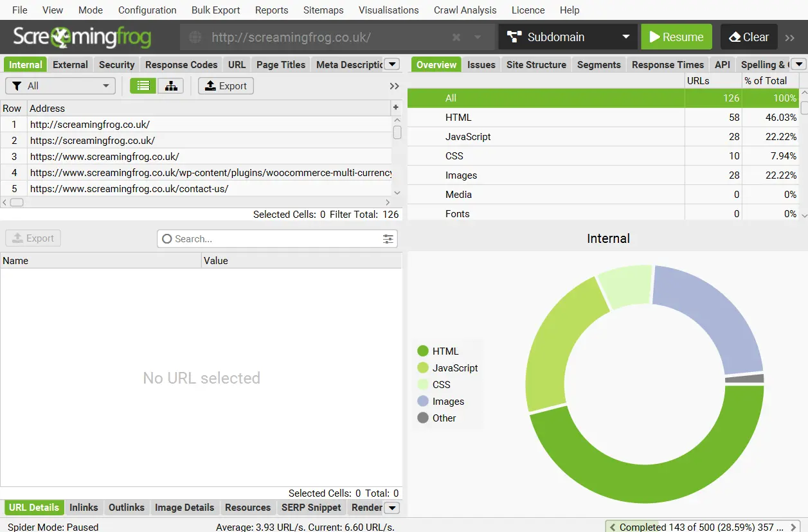
Task: Switch to the Response Codes tab
Action: pos(181,64)
